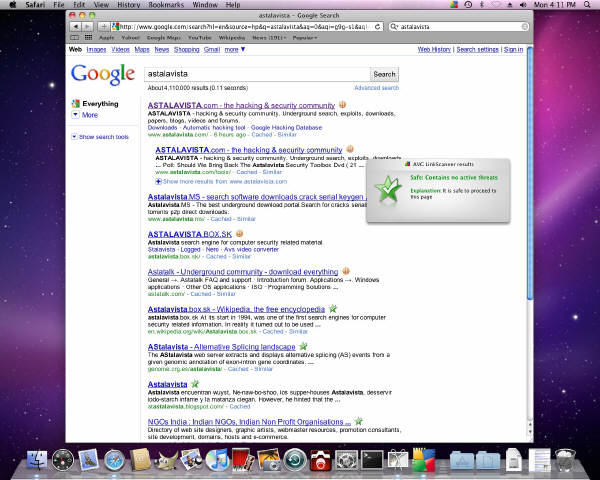Image resolution: width=600 pixels, height=480 pixels.
Task: Open ASTALAVISTA.BOX.SK result link
Action: pos(190,234)
